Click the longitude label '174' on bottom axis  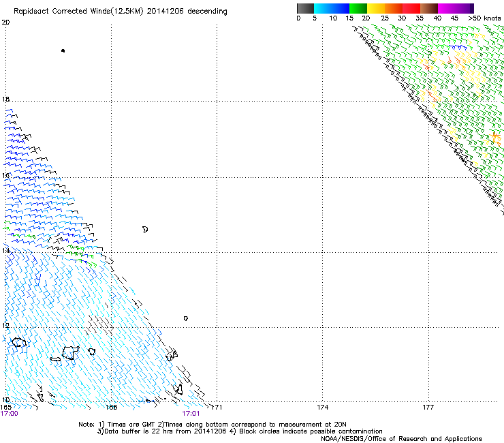click(322, 408)
